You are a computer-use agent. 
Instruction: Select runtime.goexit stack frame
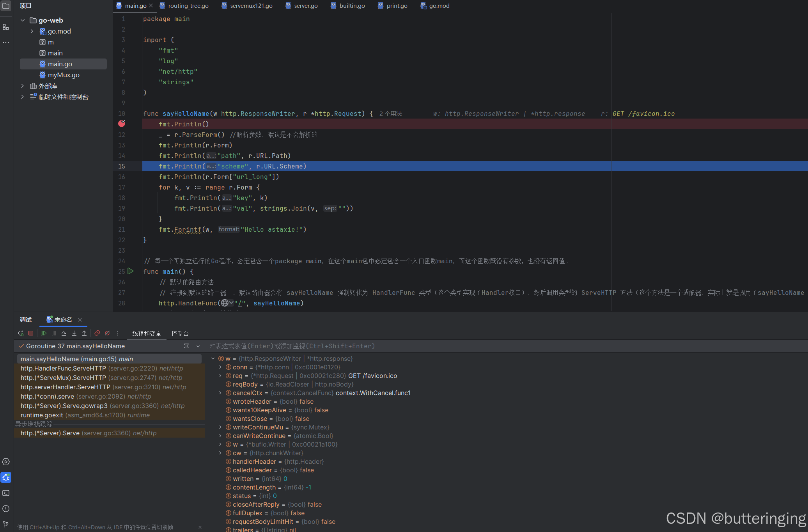[110, 415]
